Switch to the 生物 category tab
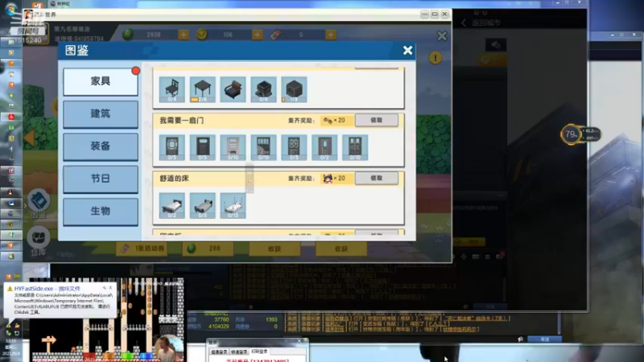Image resolution: width=644 pixels, height=362 pixels. 101,211
